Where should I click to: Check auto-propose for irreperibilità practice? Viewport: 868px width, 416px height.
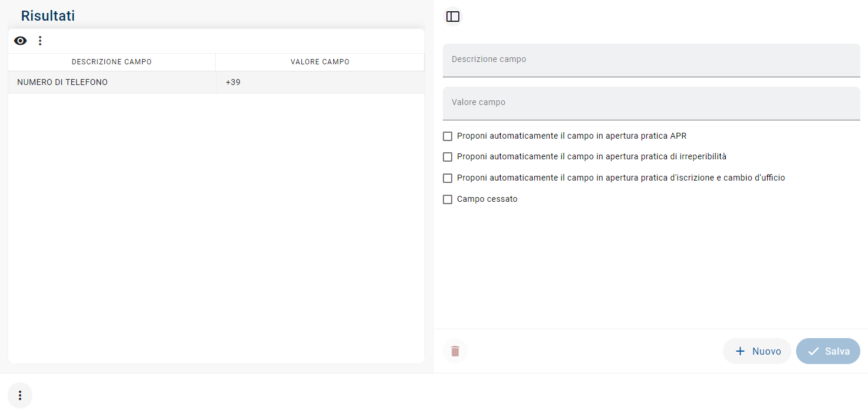448,157
